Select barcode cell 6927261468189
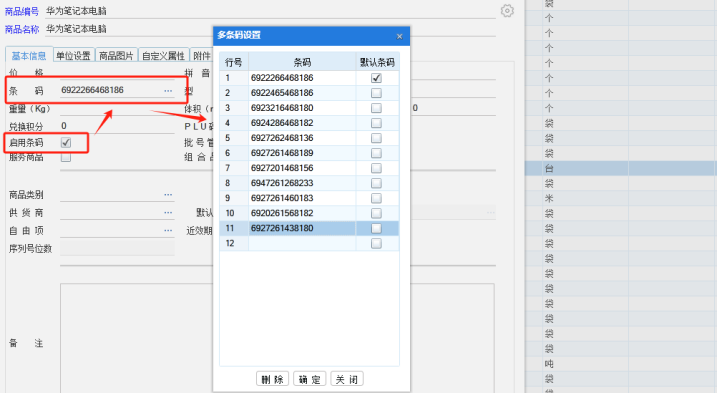This screenshot has width=718, height=394. pyautogui.click(x=302, y=153)
